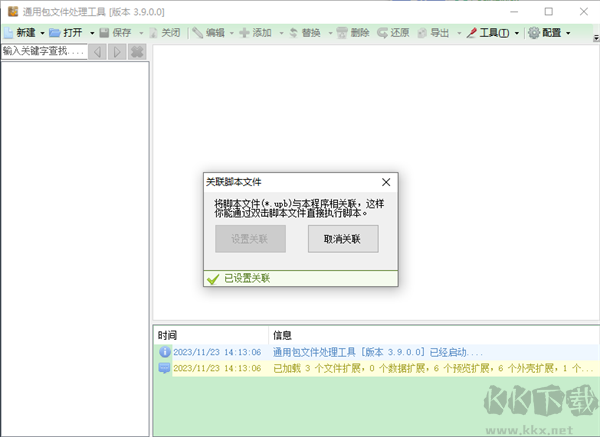Expand the 配置 dropdown arrow
Screen dimensions: 600x437
pyautogui.click(x=568, y=33)
